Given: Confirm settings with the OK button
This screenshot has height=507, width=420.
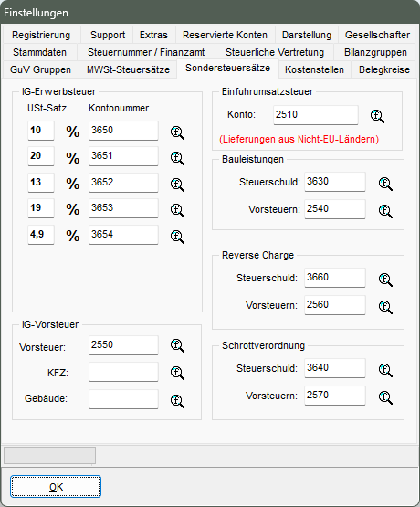Looking at the screenshot, I should click(x=56, y=487).
